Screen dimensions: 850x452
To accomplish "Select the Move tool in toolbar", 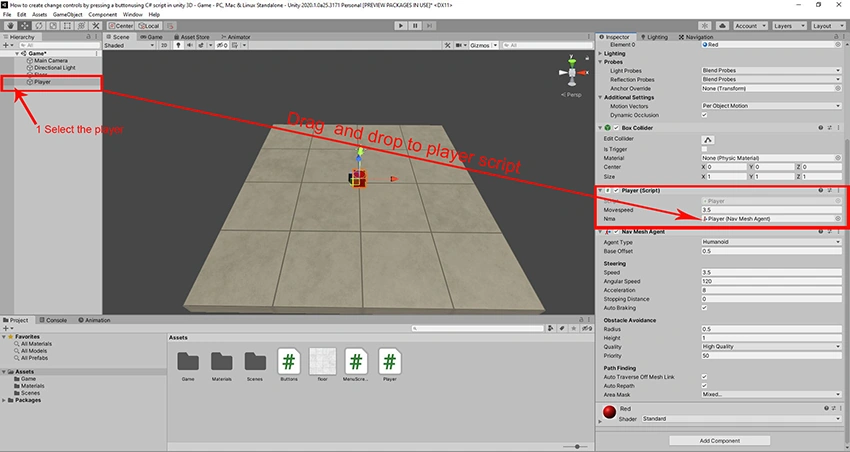I will click(x=24, y=25).
